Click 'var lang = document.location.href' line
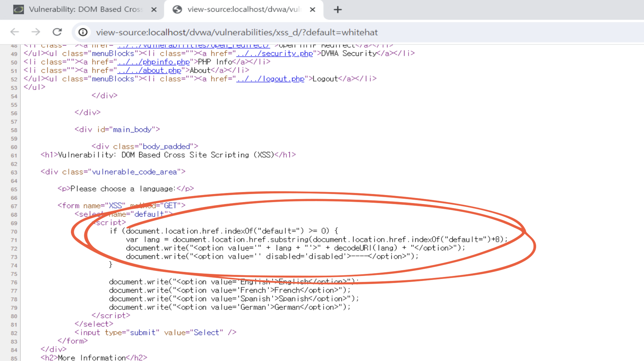The height and width of the screenshot is (361, 644). 317,240
